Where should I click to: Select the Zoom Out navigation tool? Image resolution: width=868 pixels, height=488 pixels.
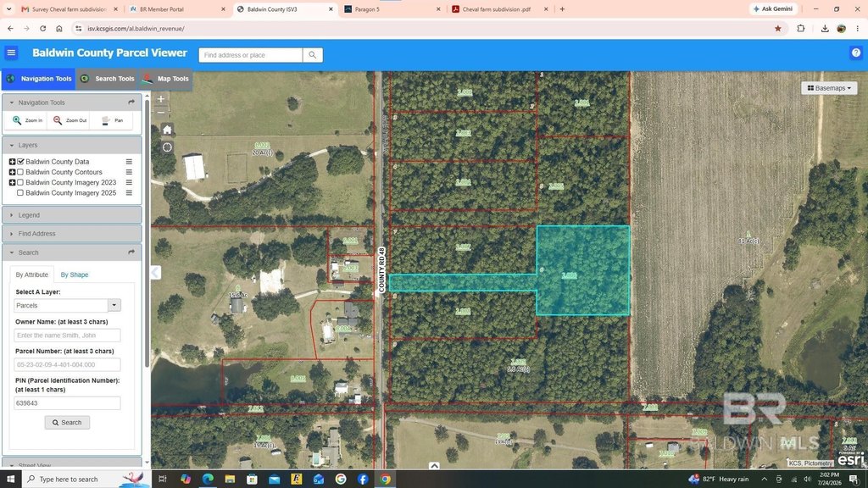click(x=70, y=120)
